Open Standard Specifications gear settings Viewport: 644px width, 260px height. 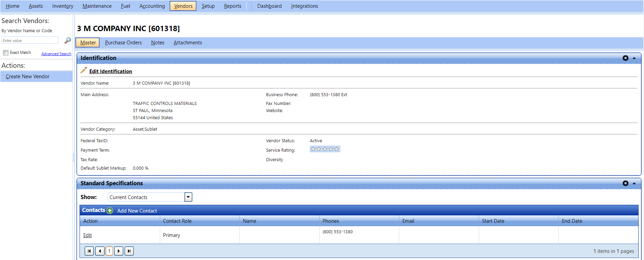(625, 183)
